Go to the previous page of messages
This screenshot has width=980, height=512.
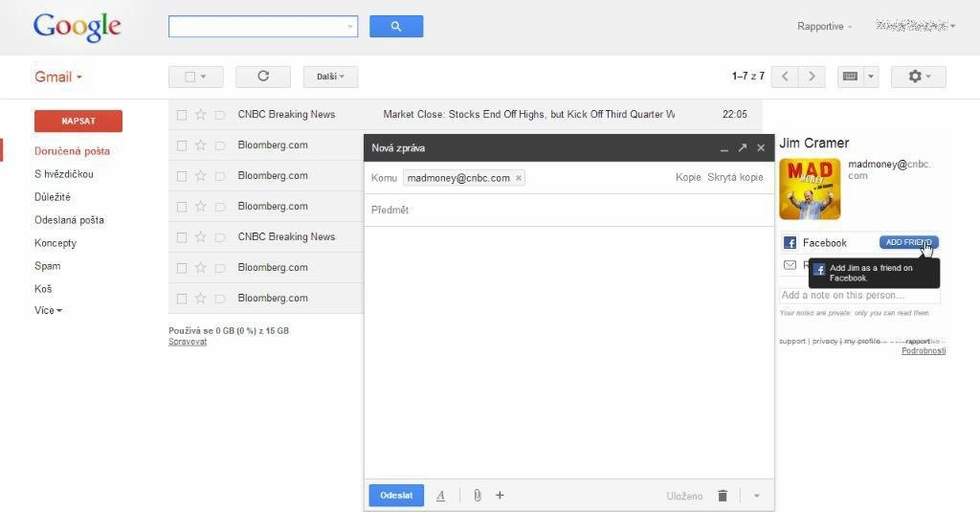click(x=785, y=77)
